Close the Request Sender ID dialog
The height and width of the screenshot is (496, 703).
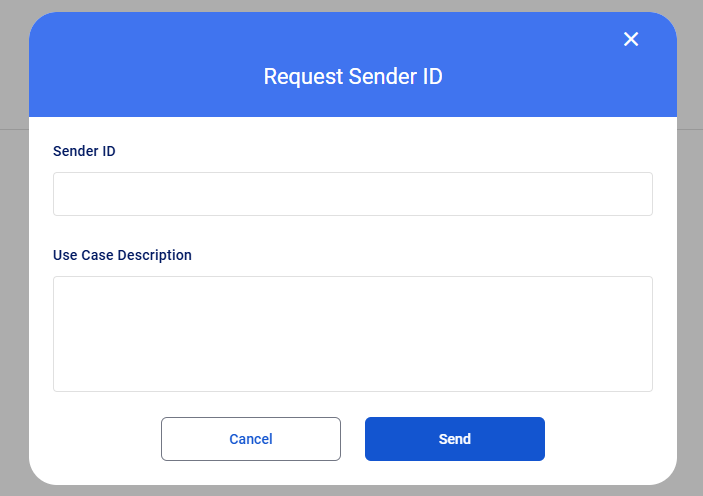pyautogui.click(x=631, y=39)
